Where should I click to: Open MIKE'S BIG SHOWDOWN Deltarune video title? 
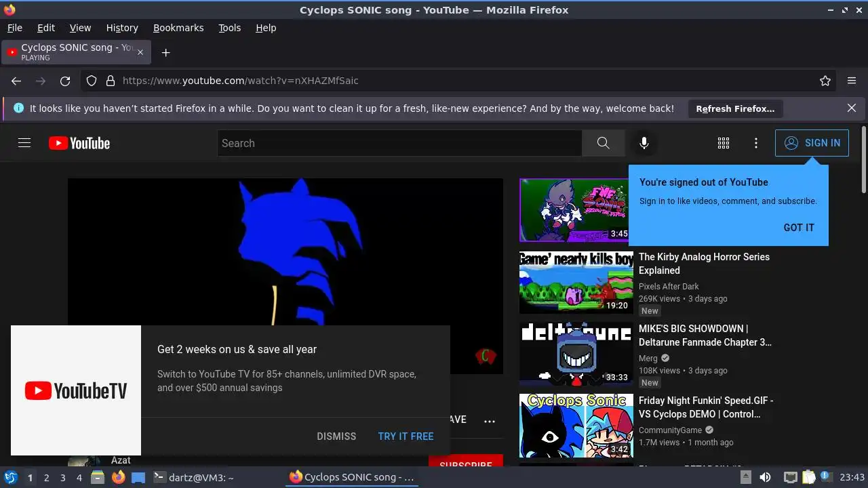(705, 335)
